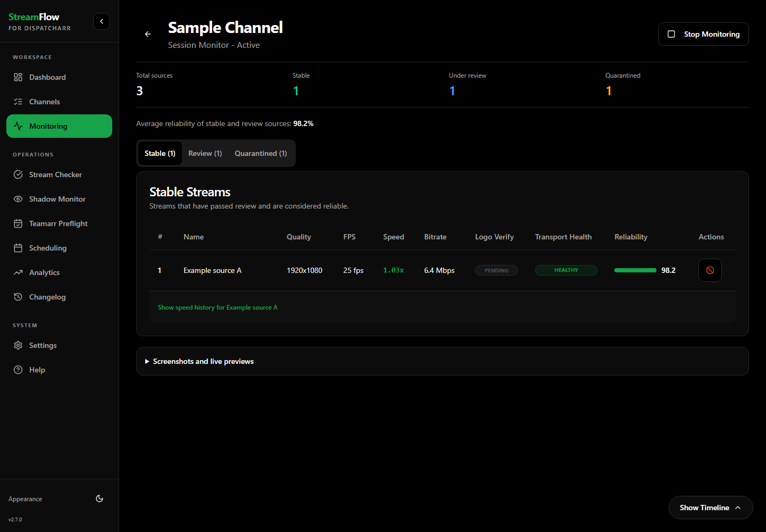This screenshot has height=532, width=766.
Task: Click the Reliability column header
Action: coord(631,237)
